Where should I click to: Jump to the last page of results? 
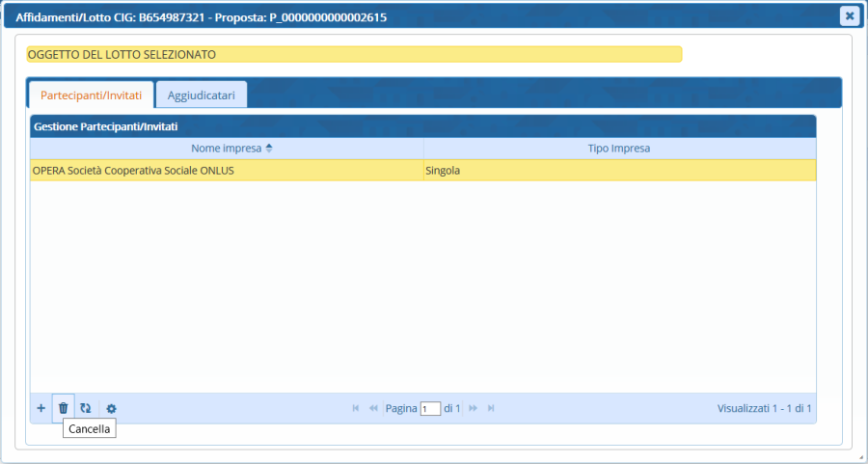[x=491, y=408]
